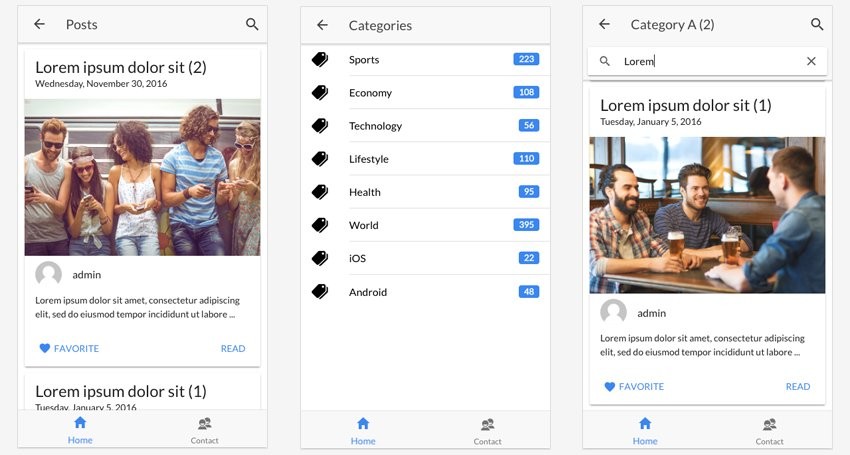This screenshot has width=850, height=455.
Task: Click the Lifestyle tag icon
Action: (320, 158)
